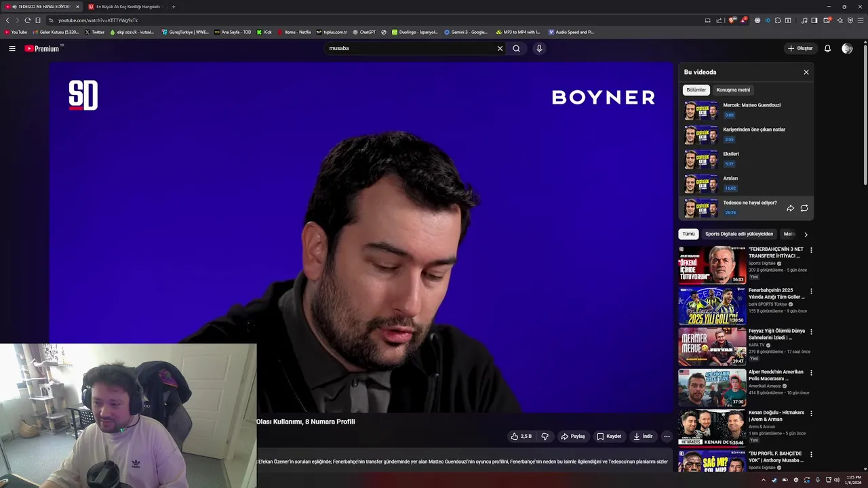The width and height of the screenshot is (868, 488).
Task: Open 'Duolingo' bookmark
Action: click(x=415, y=32)
